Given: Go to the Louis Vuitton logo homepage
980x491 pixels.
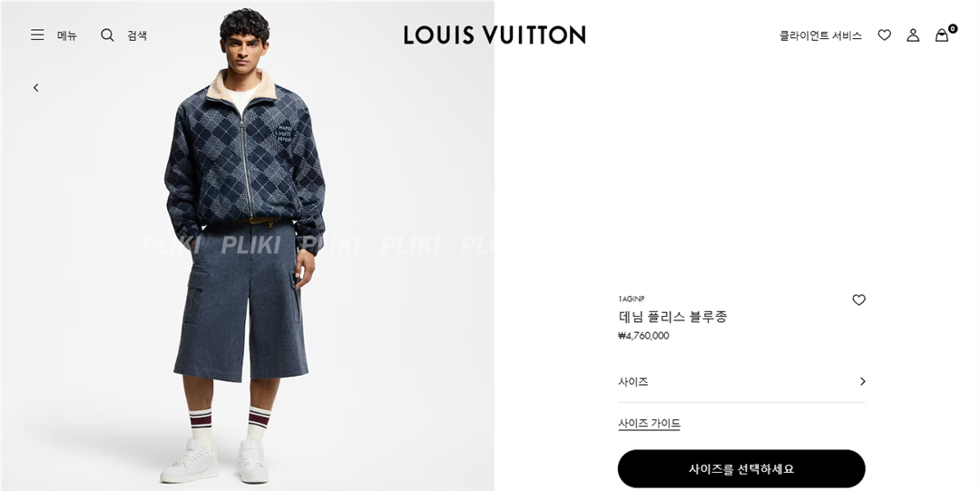Looking at the screenshot, I should point(495,35).
